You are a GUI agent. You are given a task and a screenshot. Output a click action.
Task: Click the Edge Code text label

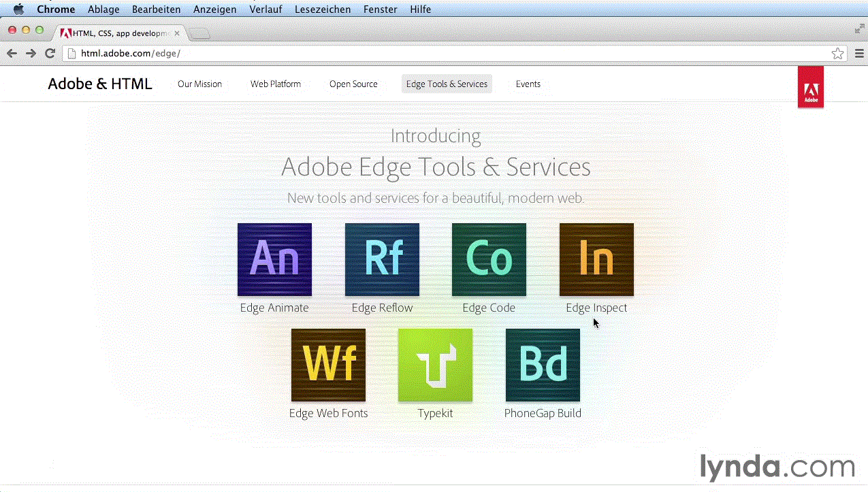tap(489, 308)
